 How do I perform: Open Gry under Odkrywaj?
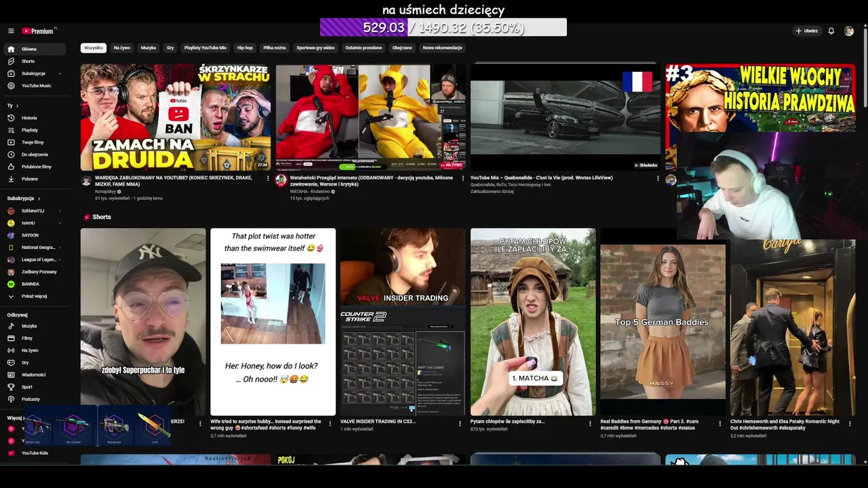point(35,363)
